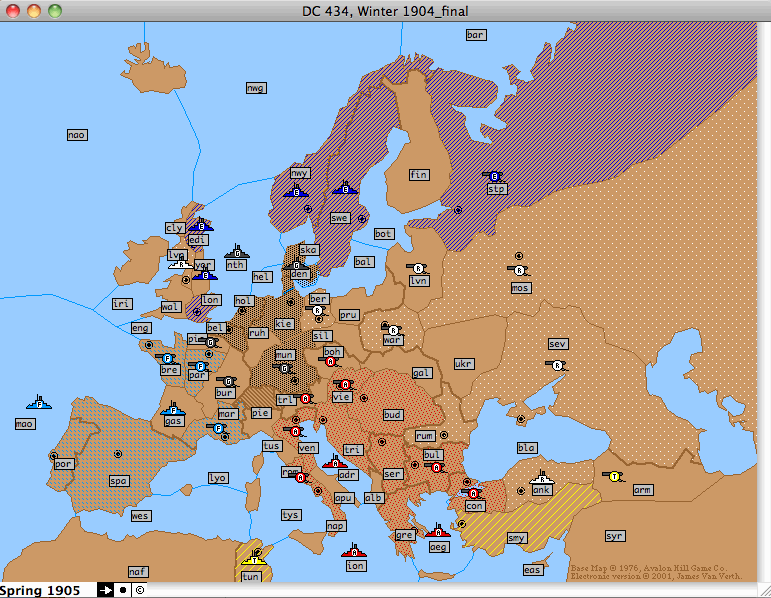Select the Russian fleet above ank label

pyautogui.click(x=542, y=477)
